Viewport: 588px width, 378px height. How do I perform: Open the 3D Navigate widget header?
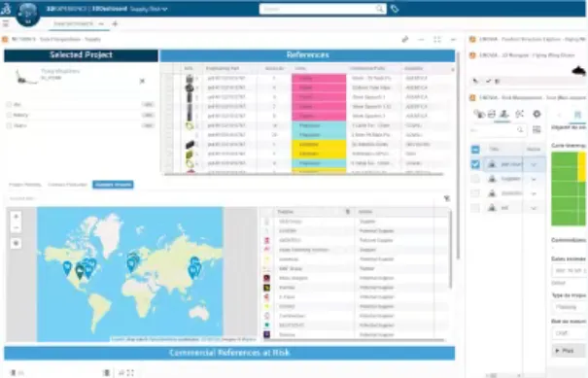pos(527,55)
